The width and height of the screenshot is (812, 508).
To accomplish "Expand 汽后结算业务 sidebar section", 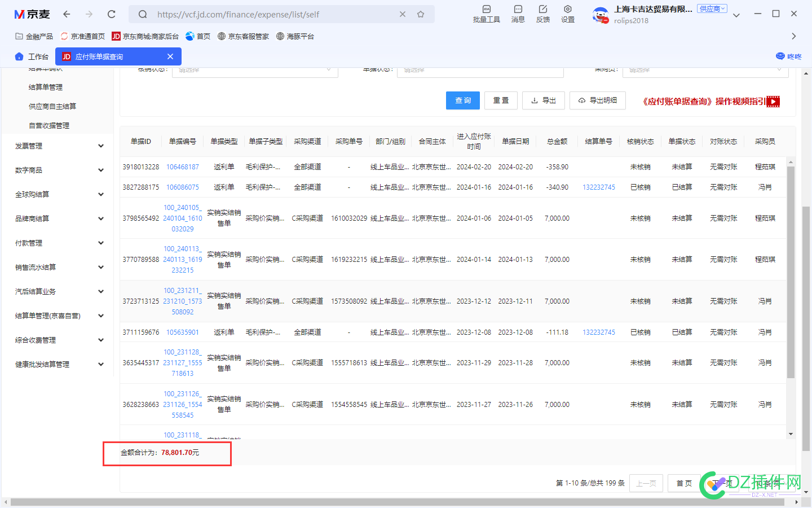I will point(59,291).
